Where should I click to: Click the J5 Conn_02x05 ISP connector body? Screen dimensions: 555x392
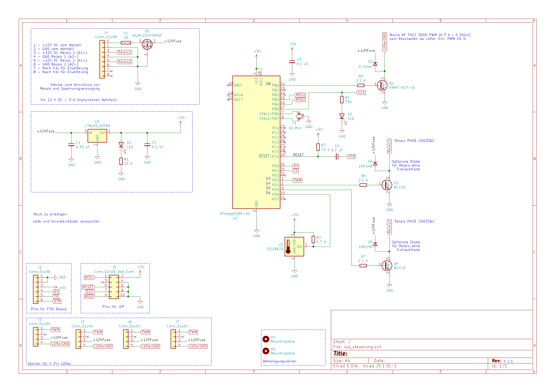114,287
